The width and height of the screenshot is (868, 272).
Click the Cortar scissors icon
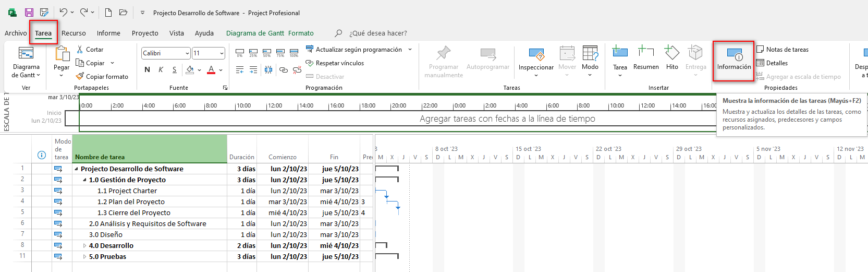click(80, 49)
